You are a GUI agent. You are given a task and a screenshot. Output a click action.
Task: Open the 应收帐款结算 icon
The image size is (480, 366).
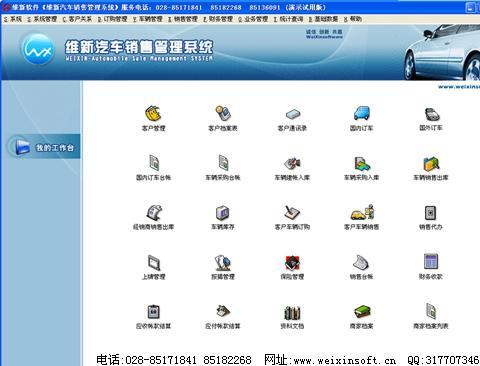click(153, 312)
